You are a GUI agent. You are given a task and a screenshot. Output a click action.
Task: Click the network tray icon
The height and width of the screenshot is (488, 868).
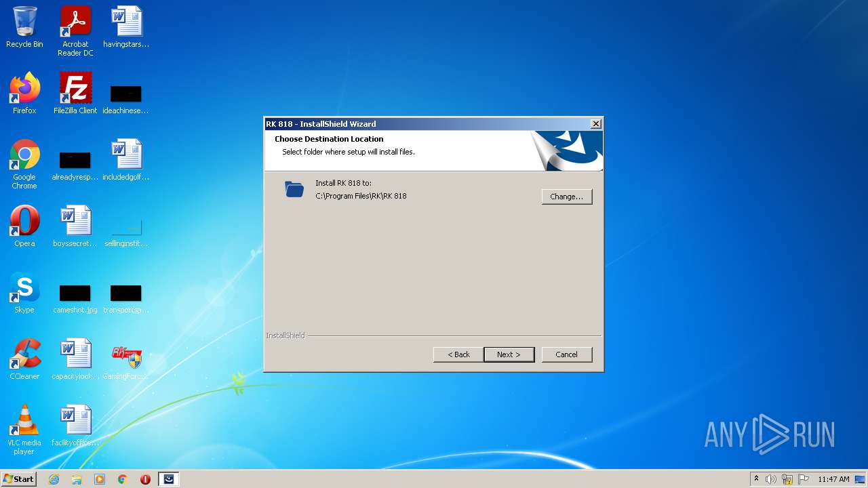(x=787, y=479)
